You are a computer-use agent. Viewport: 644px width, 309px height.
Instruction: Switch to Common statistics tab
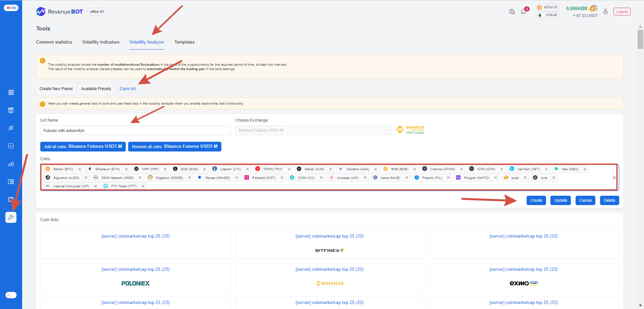54,42
